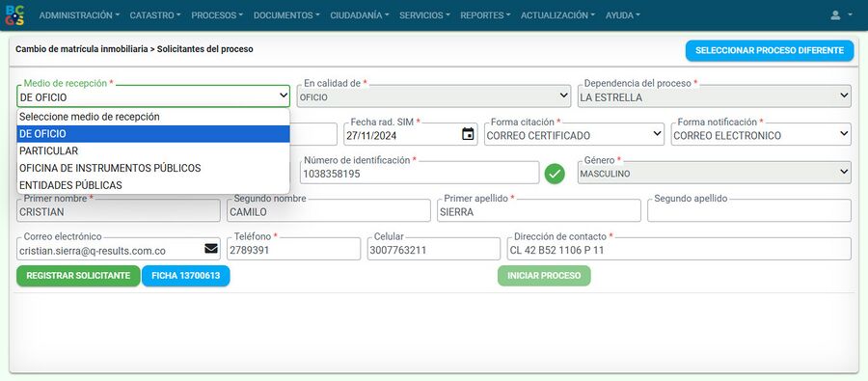Open the calendar picker for Fecha rad. SIM

point(468,134)
